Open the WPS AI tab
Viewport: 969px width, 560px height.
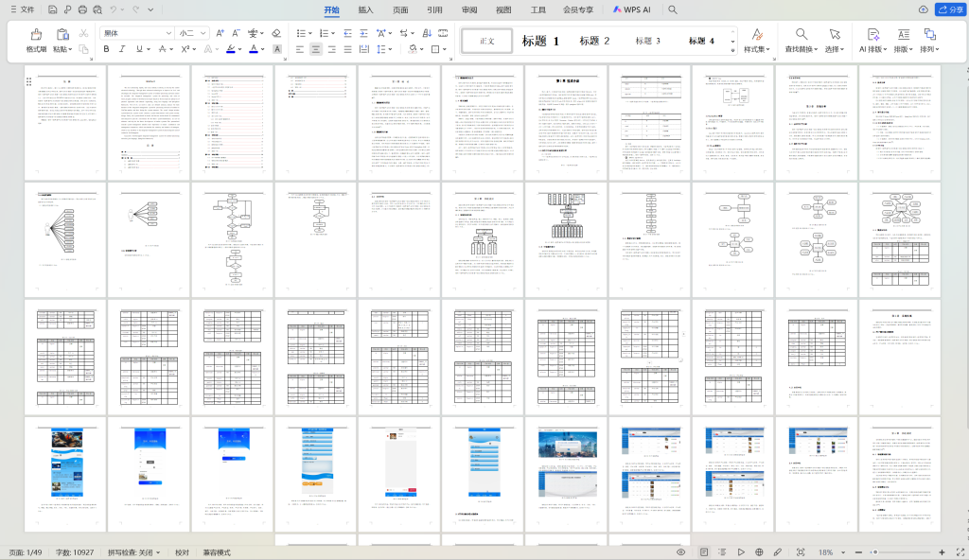pos(631,9)
